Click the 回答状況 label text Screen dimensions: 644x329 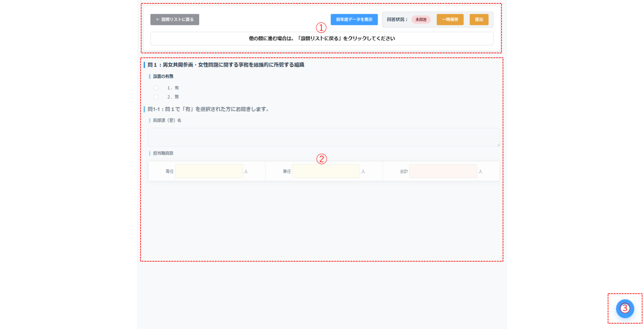coord(398,20)
